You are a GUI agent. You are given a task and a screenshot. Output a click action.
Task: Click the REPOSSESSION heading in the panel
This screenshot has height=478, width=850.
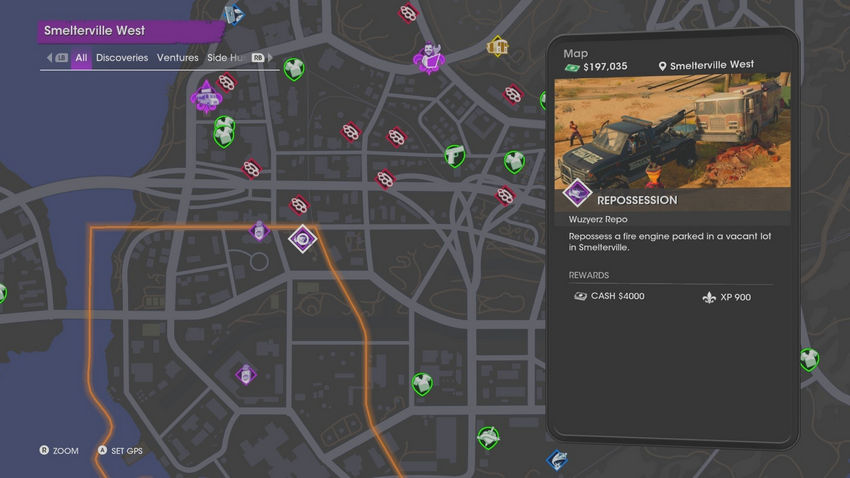637,200
